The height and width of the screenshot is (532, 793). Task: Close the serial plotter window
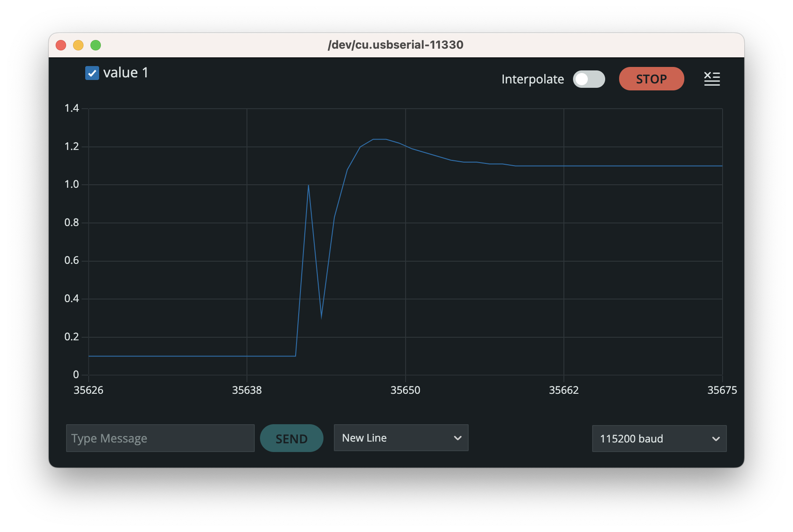pyautogui.click(x=61, y=45)
